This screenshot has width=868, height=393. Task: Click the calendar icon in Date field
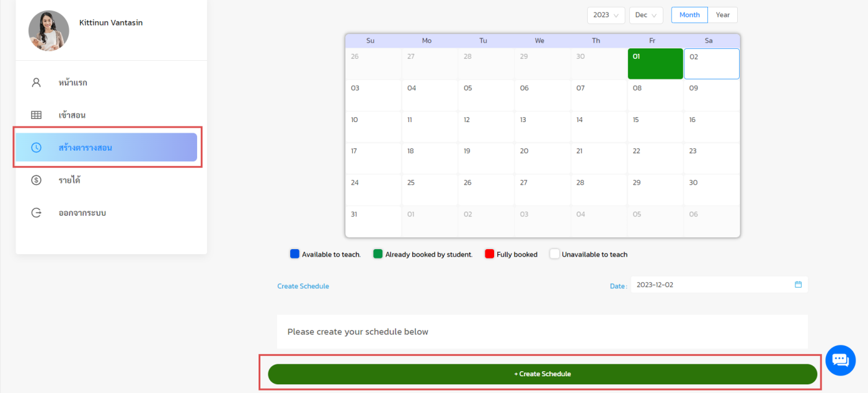[x=798, y=285]
